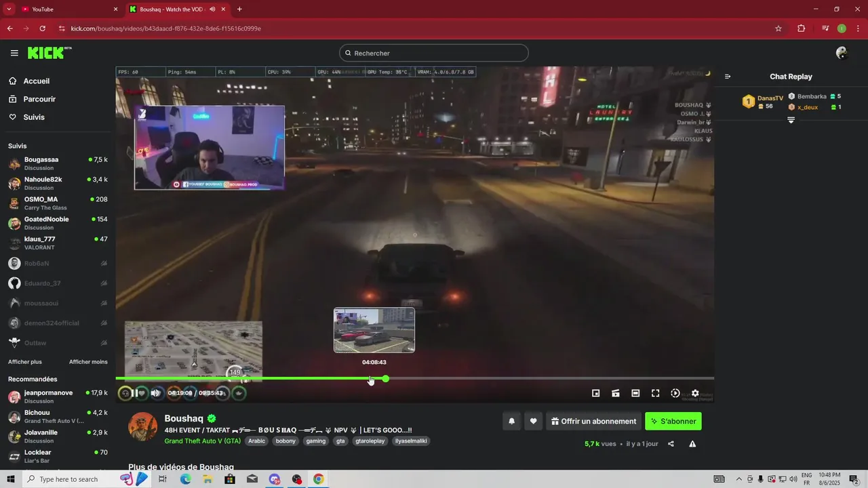Open video player settings gear

(x=695, y=393)
